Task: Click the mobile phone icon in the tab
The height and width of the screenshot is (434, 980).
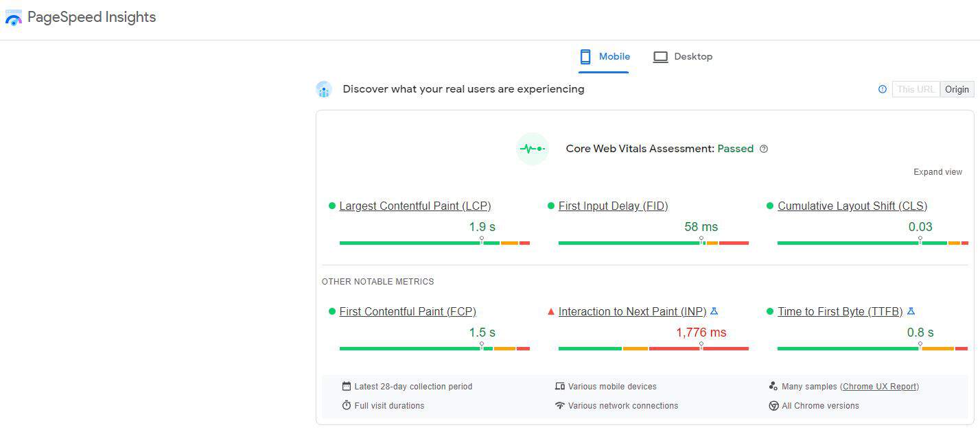Action: pos(585,57)
